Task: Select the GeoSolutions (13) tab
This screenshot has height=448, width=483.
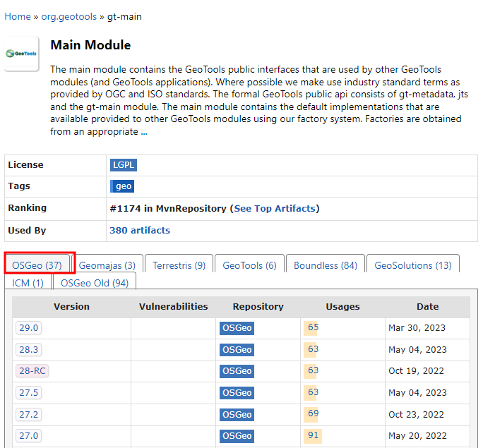Action: (413, 265)
